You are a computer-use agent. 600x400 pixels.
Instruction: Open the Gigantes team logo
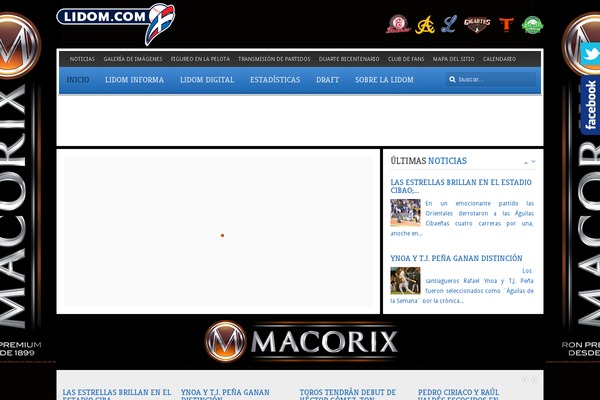point(477,25)
